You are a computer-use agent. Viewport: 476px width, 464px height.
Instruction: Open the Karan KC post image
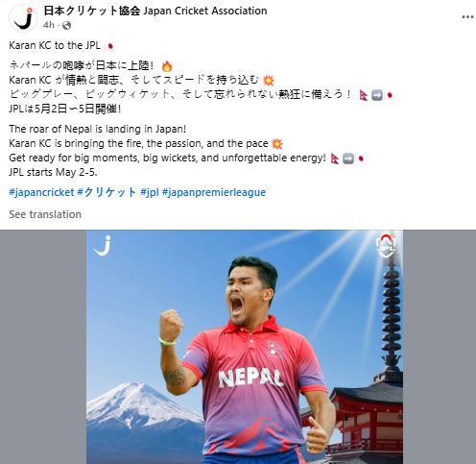click(x=245, y=347)
